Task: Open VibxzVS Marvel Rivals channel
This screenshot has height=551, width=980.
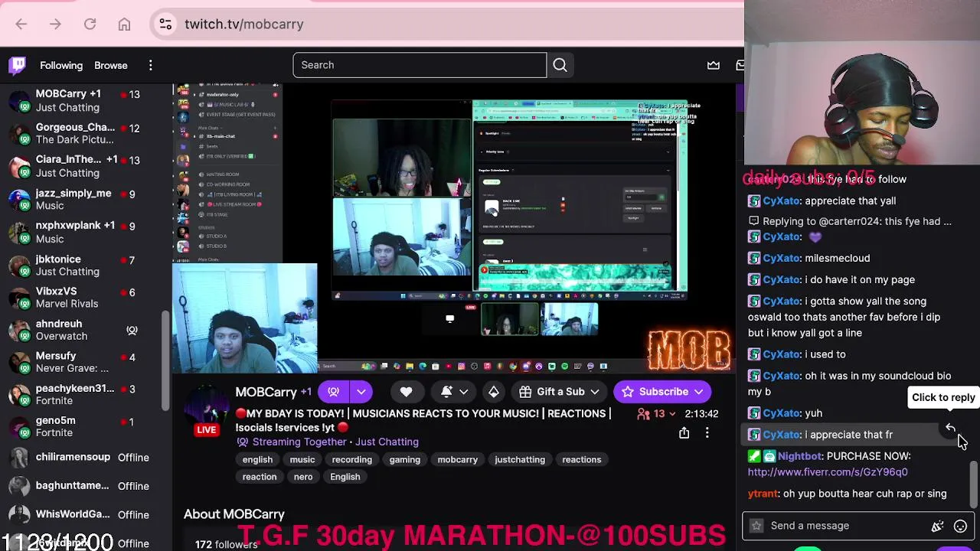Action: [x=84, y=298]
